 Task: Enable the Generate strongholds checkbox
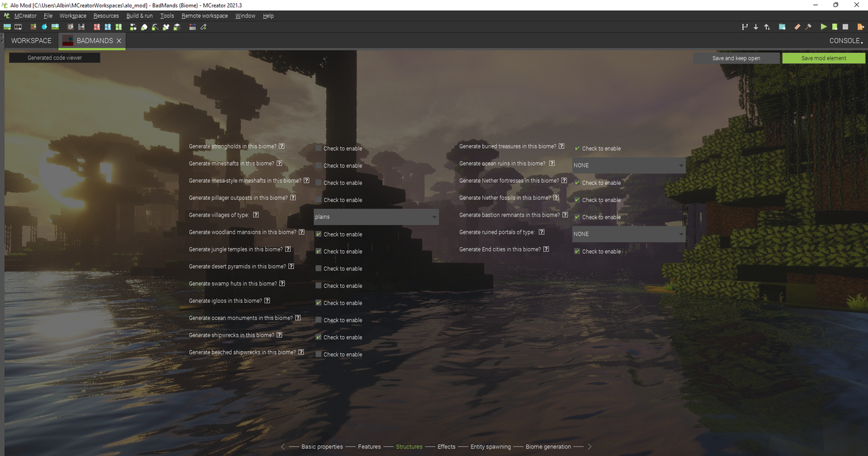pyautogui.click(x=318, y=148)
